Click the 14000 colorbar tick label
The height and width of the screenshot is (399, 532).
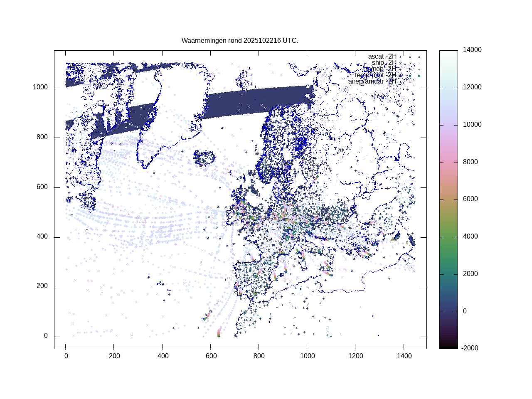tap(473, 50)
